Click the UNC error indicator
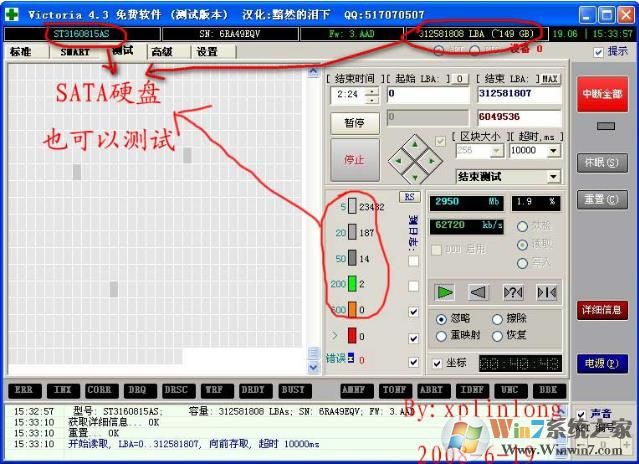This screenshot has width=639, height=464. pos(511,390)
